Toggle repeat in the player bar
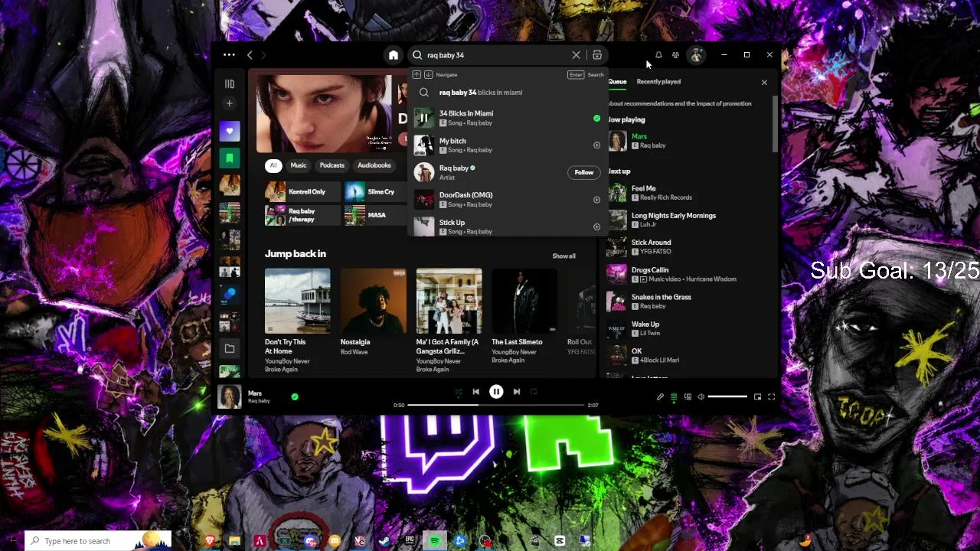The image size is (980, 551). tap(534, 392)
